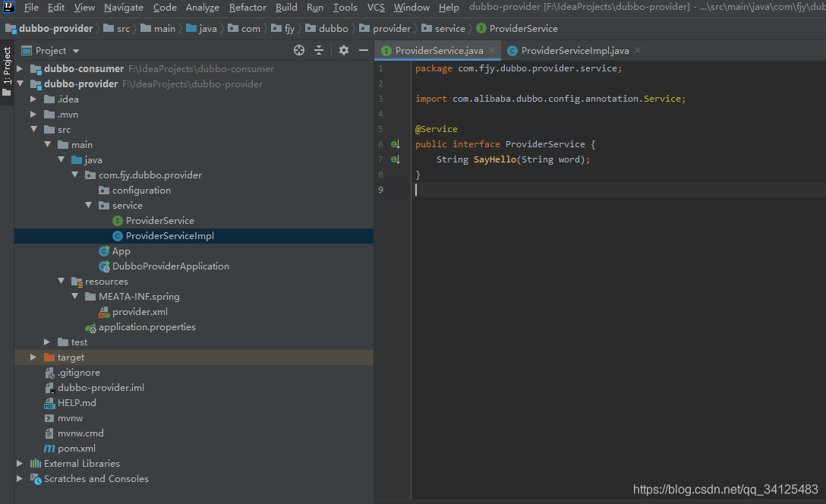
Task: Click the pom.xml Maven file icon
Action: click(49, 449)
